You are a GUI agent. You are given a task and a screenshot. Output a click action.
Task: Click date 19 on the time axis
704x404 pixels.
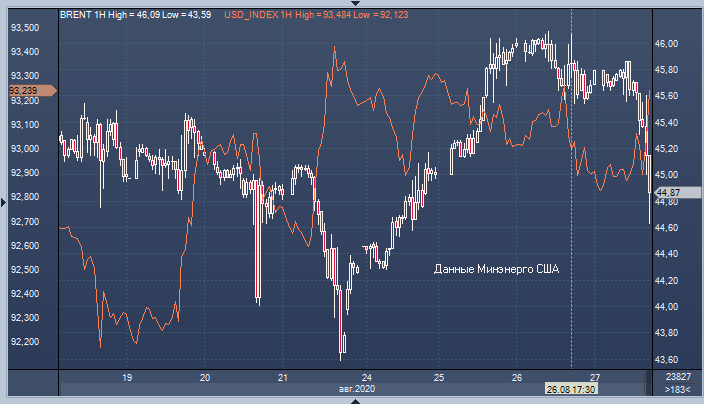pyautogui.click(x=127, y=377)
